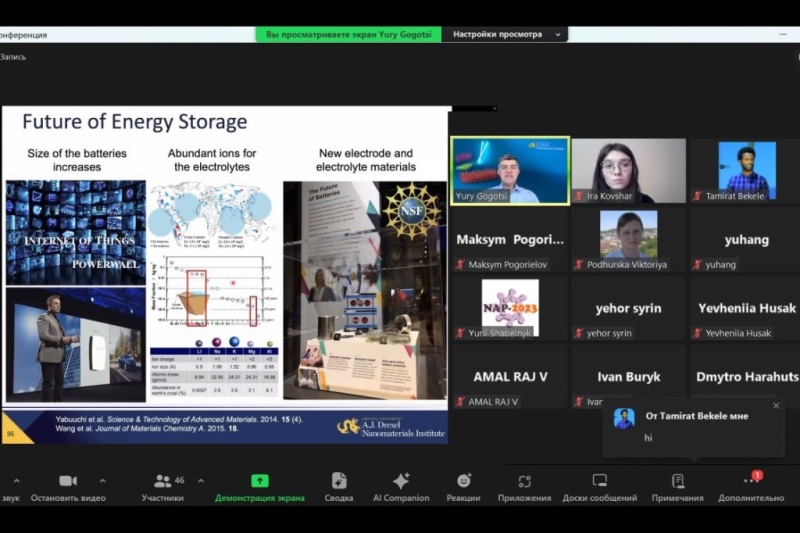Click the NSF logo on shared slide

[411, 210]
